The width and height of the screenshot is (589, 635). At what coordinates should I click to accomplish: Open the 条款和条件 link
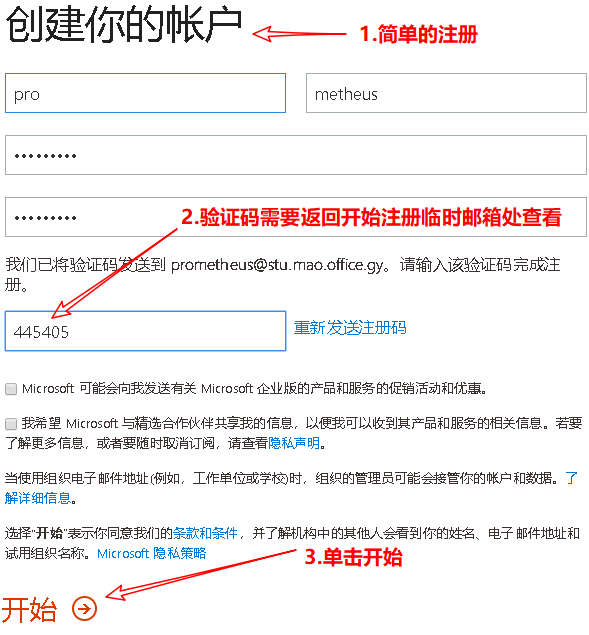click(x=205, y=533)
